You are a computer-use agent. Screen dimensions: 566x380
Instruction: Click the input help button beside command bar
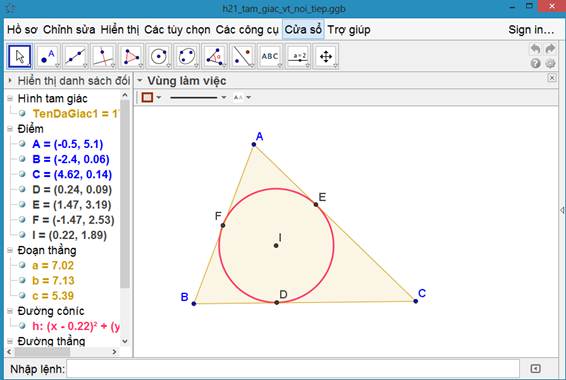coord(535,368)
